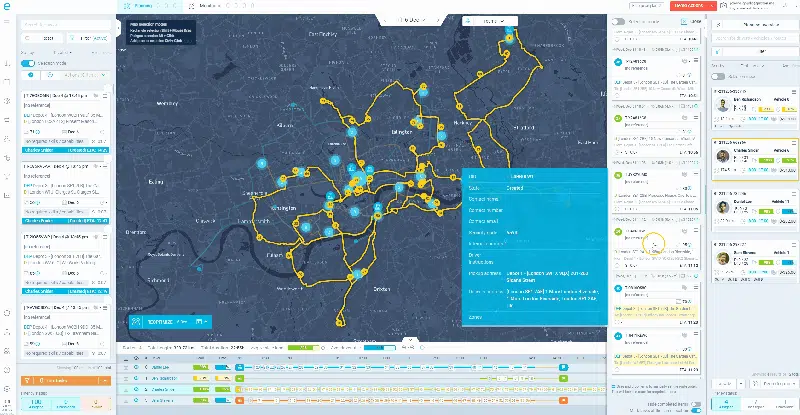The width and height of the screenshot is (800, 415).
Task: Toggle eye icon in timeline header row
Action: (136, 359)
